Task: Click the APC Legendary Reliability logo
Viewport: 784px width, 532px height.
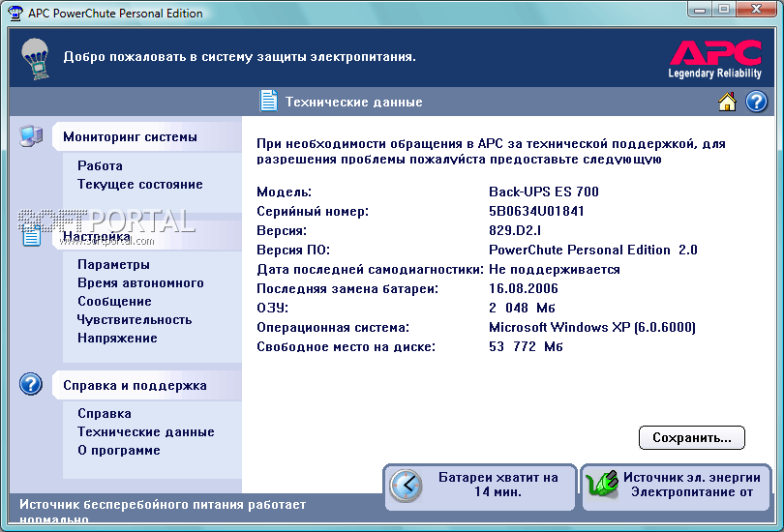Action: click(x=715, y=59)
